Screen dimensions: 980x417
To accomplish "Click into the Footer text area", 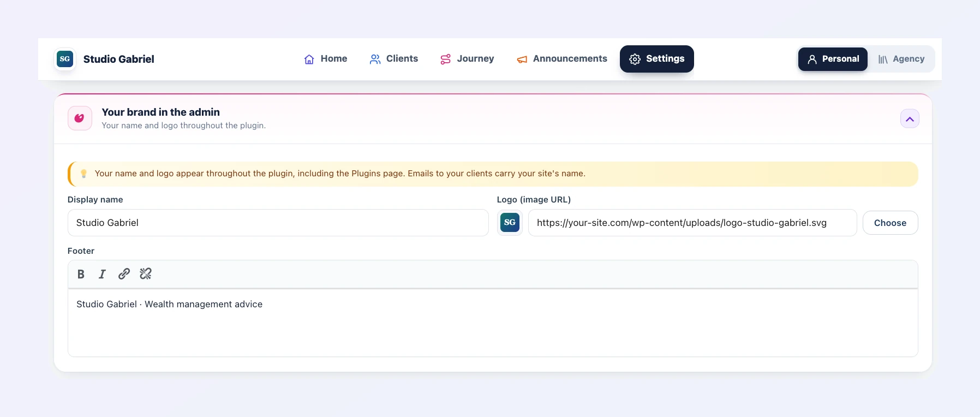I will (493, 323).
